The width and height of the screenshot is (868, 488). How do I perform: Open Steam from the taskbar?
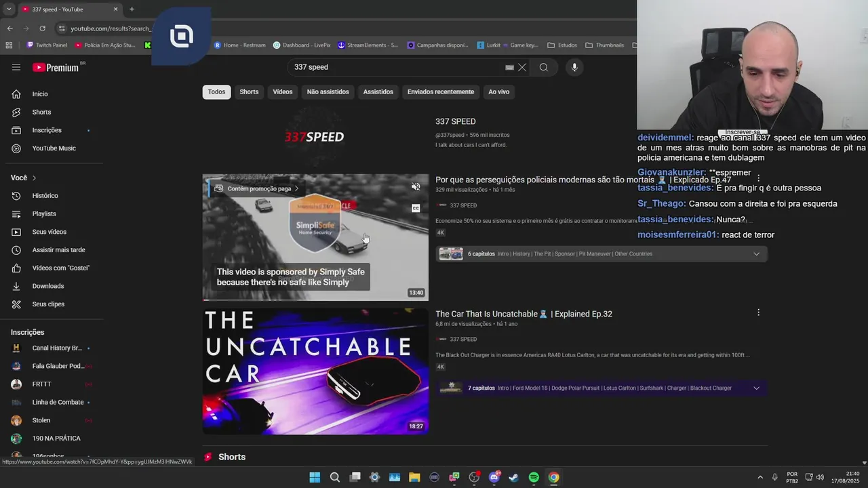[514, 477]
